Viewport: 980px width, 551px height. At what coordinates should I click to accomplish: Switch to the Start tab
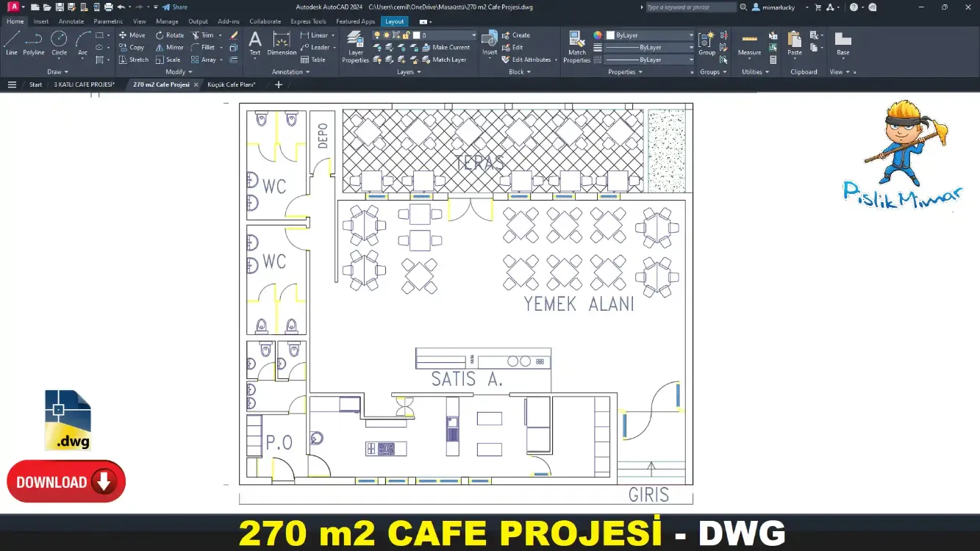click(35, 84)
